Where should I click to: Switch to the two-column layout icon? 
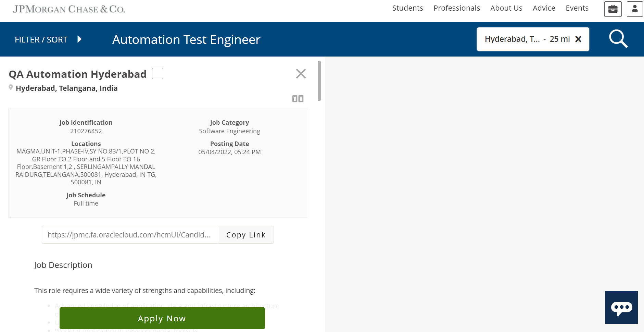298,99
